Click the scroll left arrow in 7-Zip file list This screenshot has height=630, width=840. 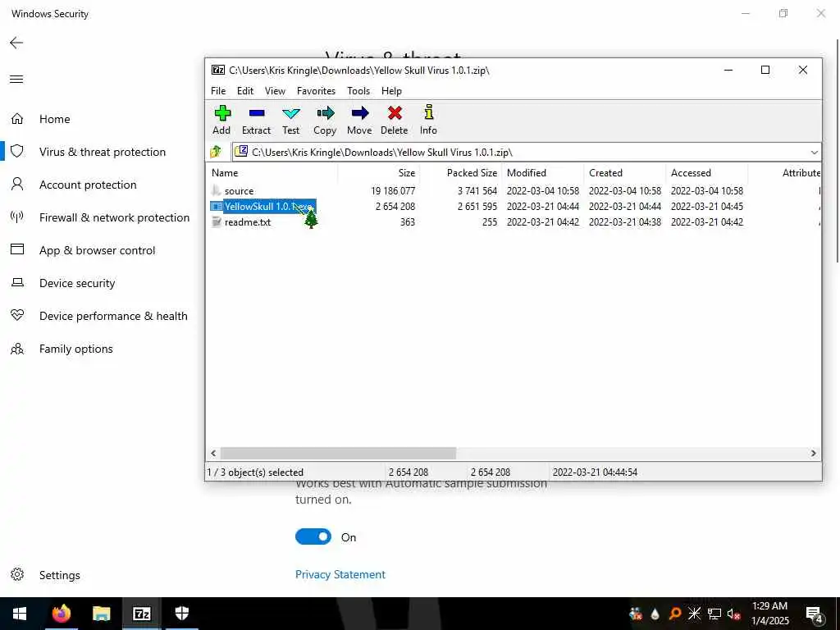tap(214, 453)
